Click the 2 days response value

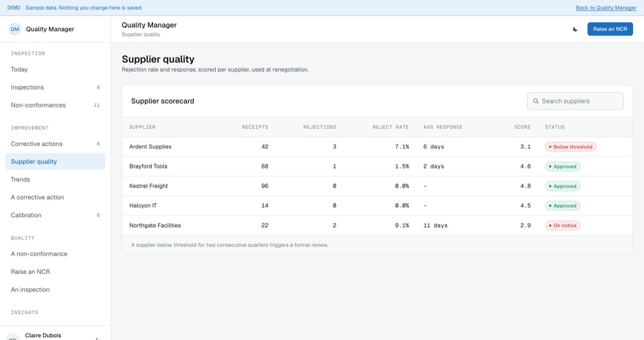[x=434, y=166]
